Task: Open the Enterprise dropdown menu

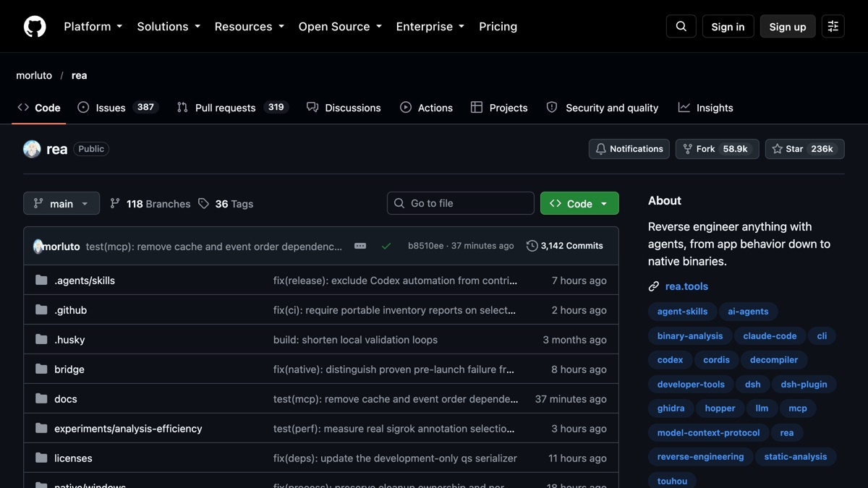Action: click(430, 27)
